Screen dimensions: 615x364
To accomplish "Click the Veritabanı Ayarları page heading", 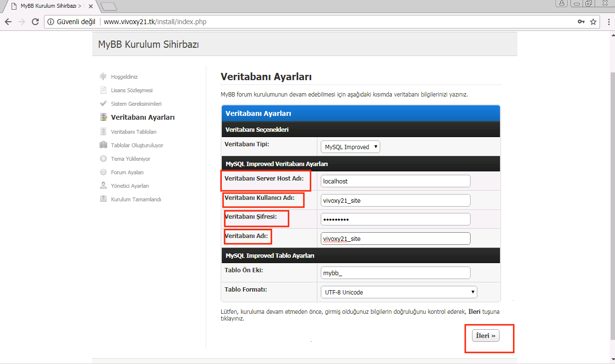I will 266,77.
